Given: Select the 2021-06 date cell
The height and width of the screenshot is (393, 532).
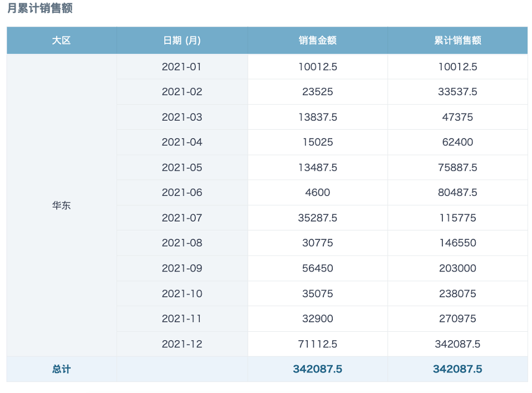Looking at the screenshot, I should click(182, 193).
